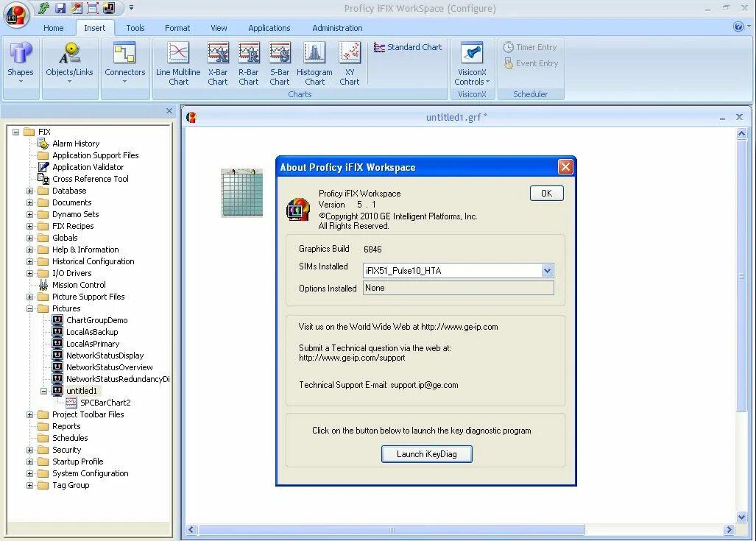
Task: Click the horizontal scrollbar right arrow
Action: point(729,529)
